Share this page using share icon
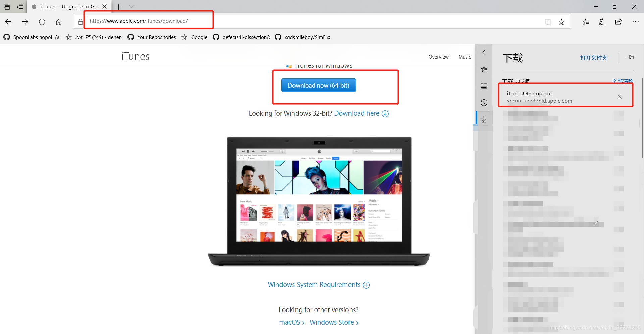The width and height of the screenshot is (644, 334). (x=619, y=22)
